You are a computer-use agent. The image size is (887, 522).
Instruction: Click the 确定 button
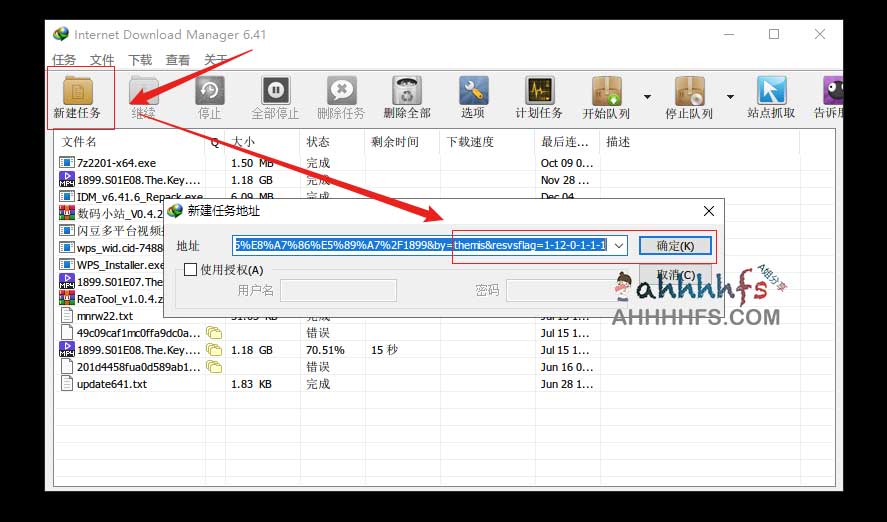coord(675,245)
